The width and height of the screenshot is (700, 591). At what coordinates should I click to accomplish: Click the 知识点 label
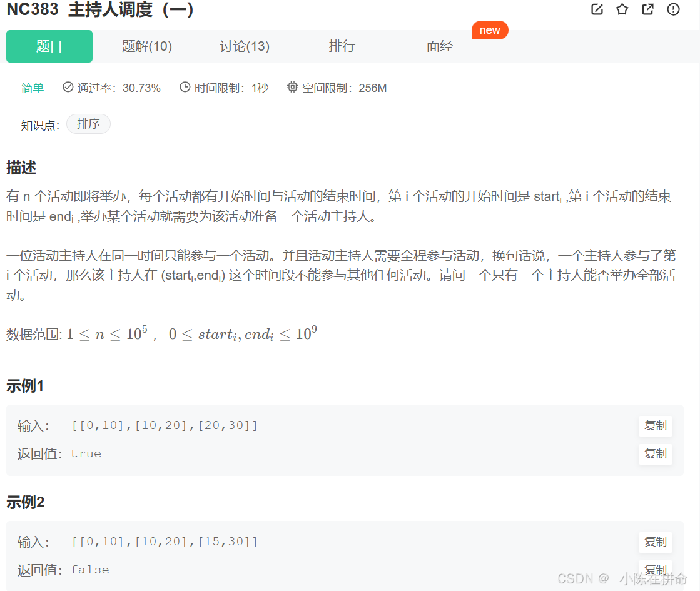40,125
